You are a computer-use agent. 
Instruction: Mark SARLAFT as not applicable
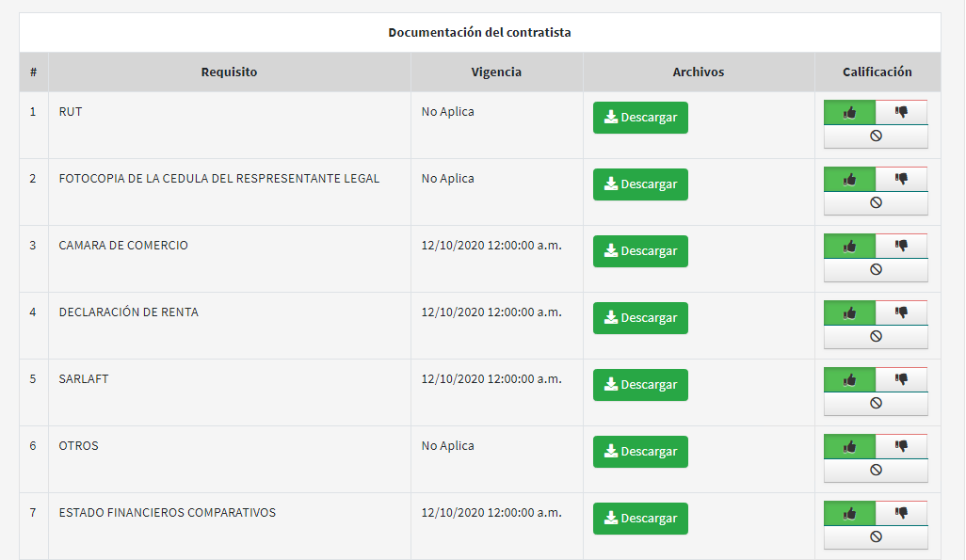point(876,404)
